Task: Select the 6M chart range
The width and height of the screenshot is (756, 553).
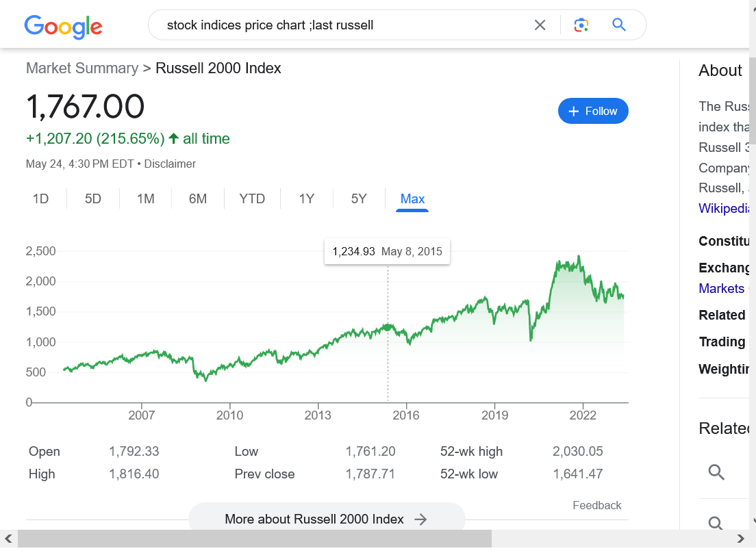Action: point(198,199)
